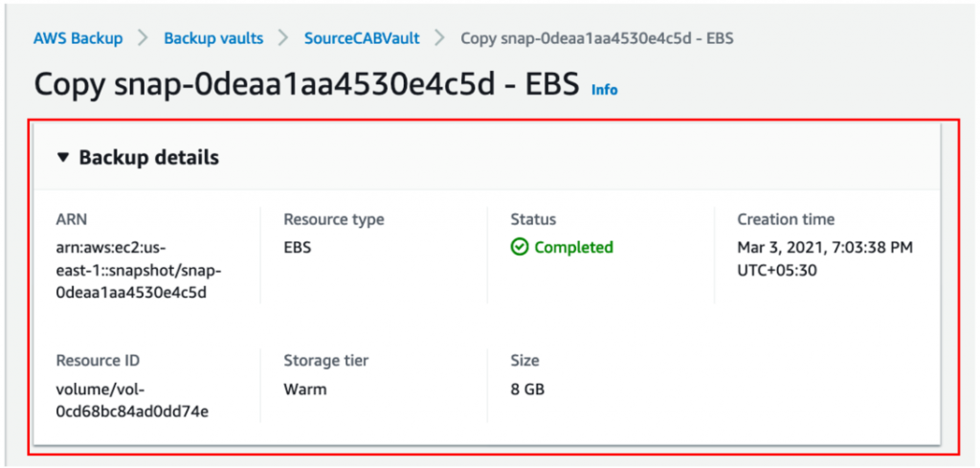Go to the Backup vaults breadcrumb
The width and height of the screenshot is (980, 468).
[x=213, y=38]
